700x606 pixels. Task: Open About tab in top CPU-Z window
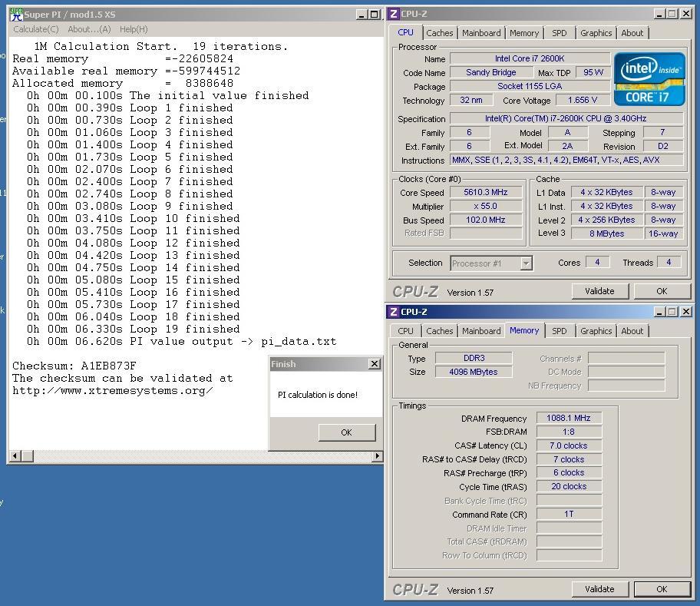pos(632,33)
